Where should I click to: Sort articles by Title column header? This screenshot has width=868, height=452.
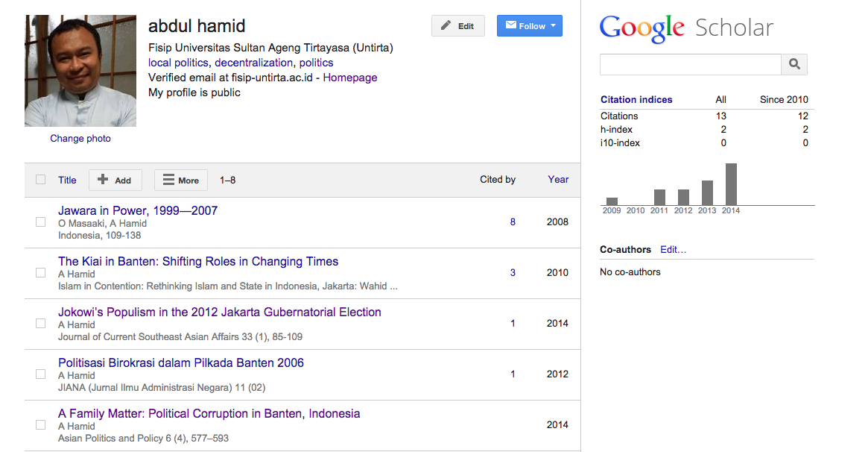[67, 180]
